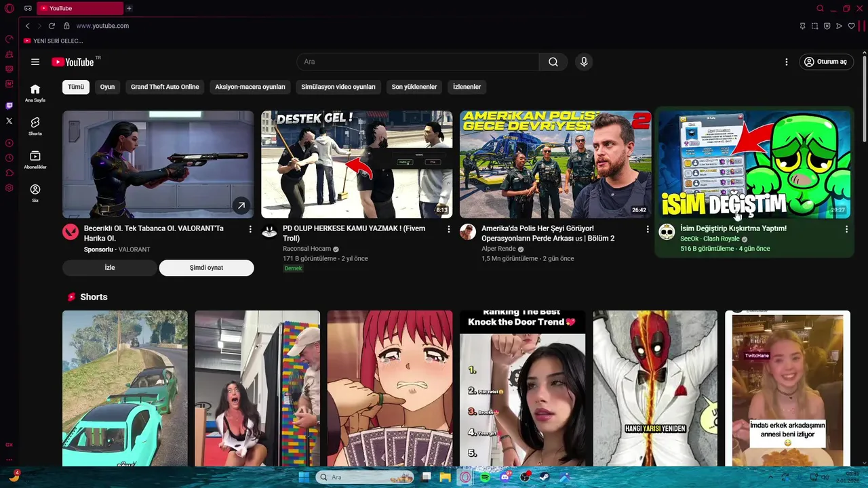Open Alper Rende channel avatar
This screenshot has height=488, width=868.
468,232
